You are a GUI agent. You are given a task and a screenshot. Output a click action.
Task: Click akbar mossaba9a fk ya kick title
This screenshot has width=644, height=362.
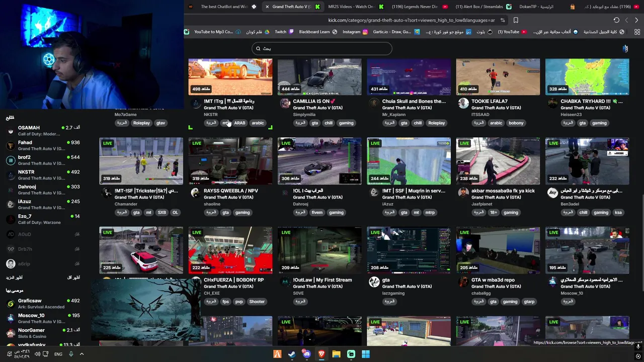503,191
